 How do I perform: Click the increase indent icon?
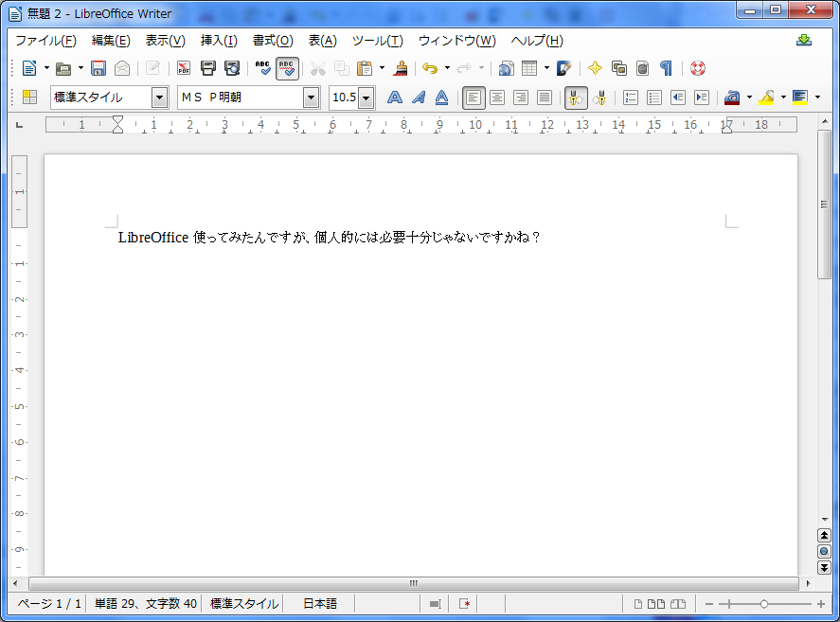tap(701, 97)
